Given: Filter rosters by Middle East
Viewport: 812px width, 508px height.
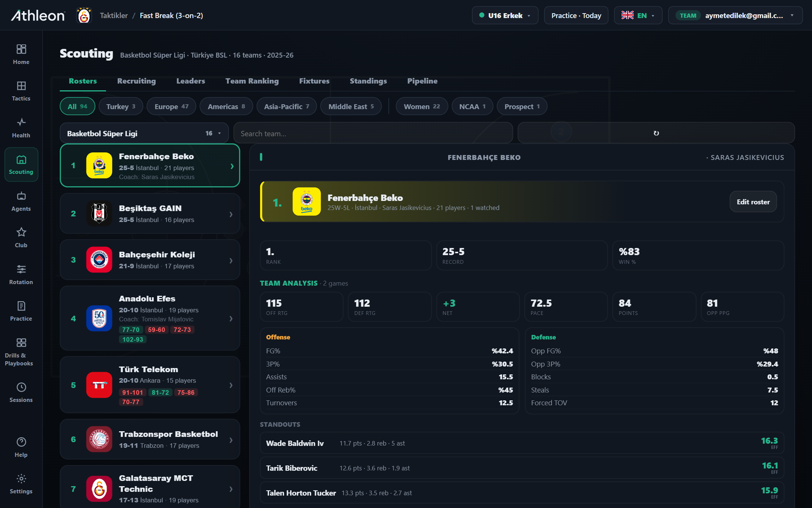Looking at the screenshot, I should click(x=351, y=106).
